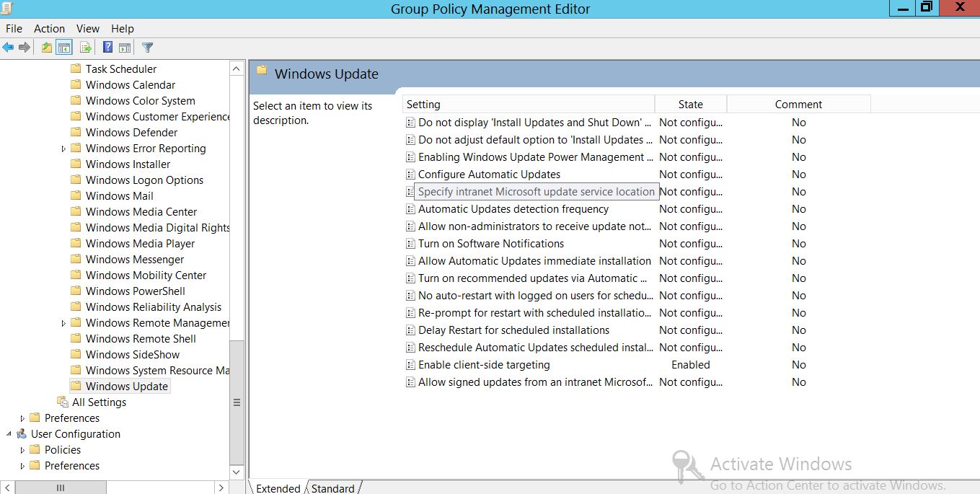Select Windows Reliability Analysis in the tree
Screen dimensions: 980x494
pyautogui.click(x=154, y=306)
